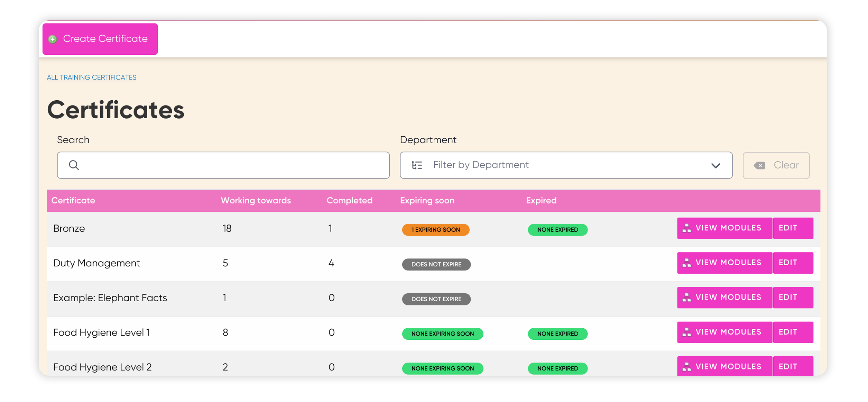Click the Create Certificate button

pyautogui.click(x=100, y=39)
